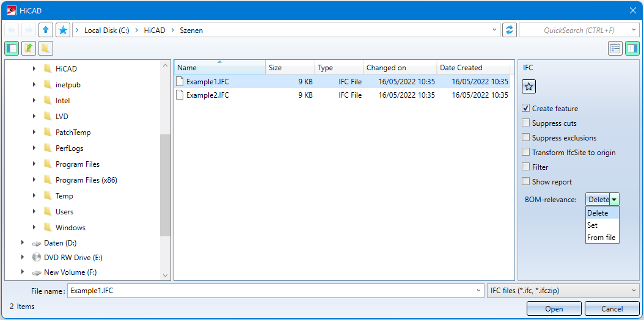This screenshot has height=320, width=644.
Task: Sort by Changed on column header
Action: (400, 68)
